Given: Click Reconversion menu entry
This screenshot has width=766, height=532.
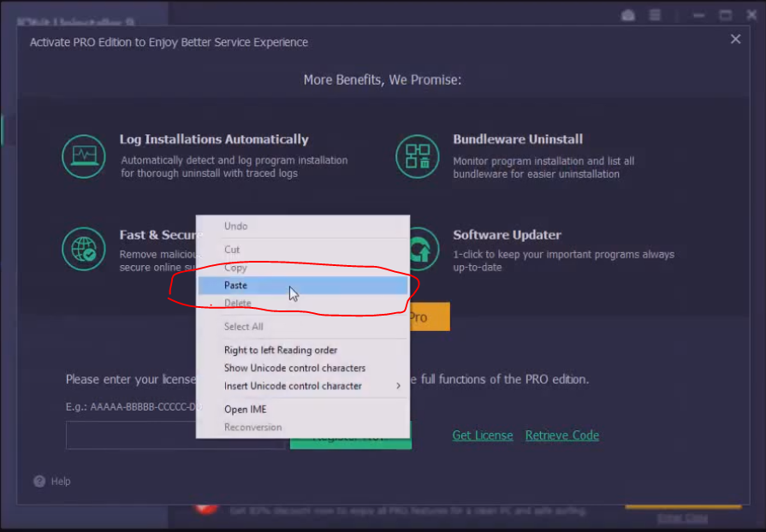Looking at the screenshot, I should [x=303, y=427].
